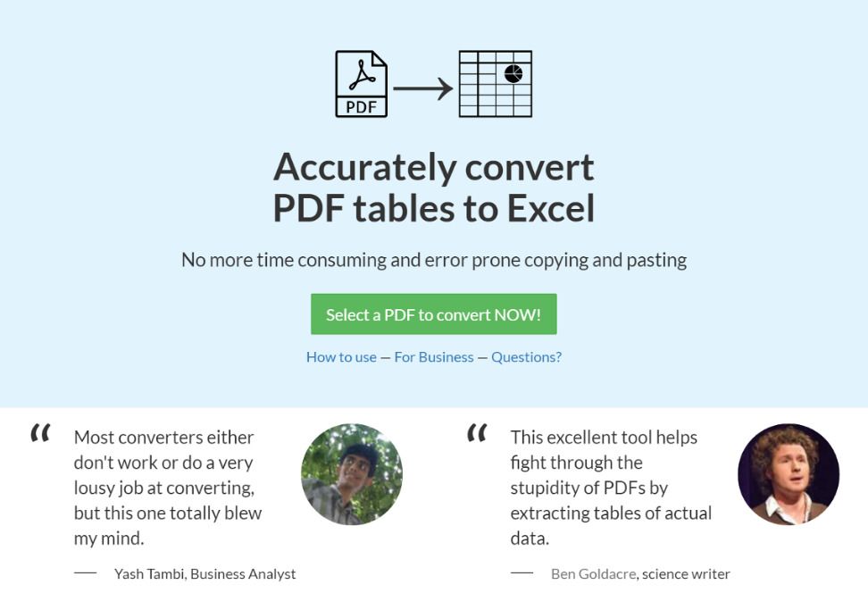868x593 pixels.
Task: Click the dash before Ben Goldacre's attribution
Action: [522, 572]
